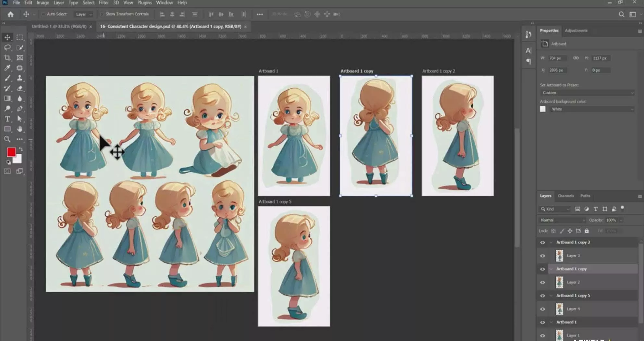Screen dimensions: 644x341
Task: Collapse the Artboard 1 copy 2 group
Action: tap(551, 243)
